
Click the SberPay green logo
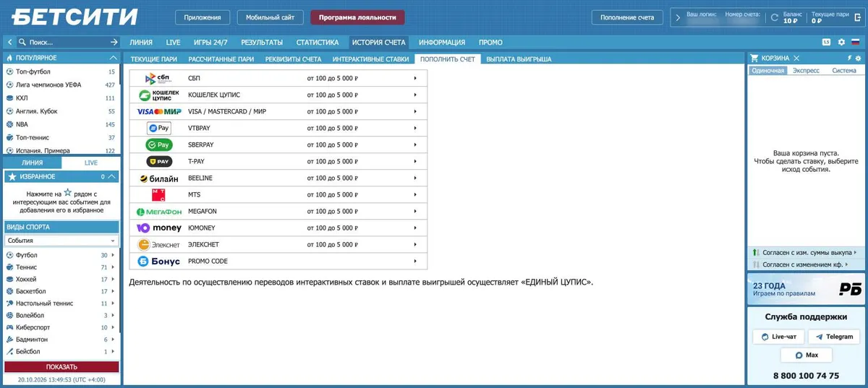(158, 145)
